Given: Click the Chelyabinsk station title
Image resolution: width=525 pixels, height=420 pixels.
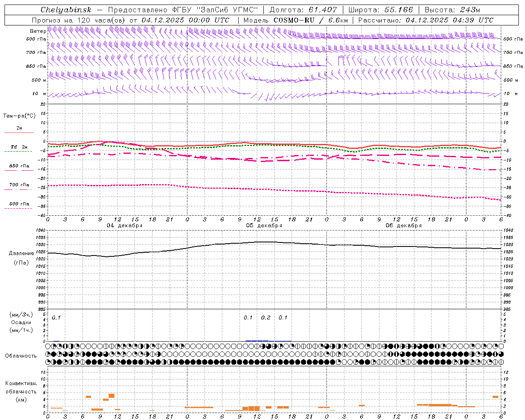Looking at the screenshot, I should pos(66,10).
